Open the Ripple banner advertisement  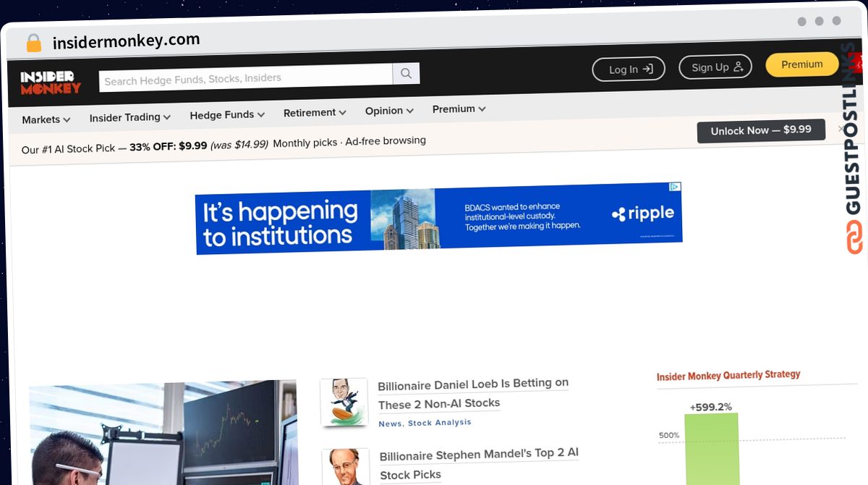point(438,217)
